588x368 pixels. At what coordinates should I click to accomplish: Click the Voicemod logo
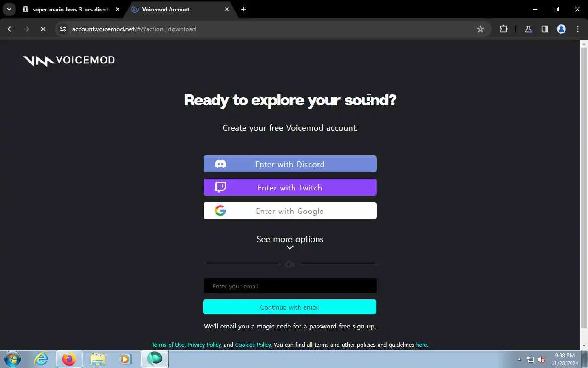[69, 60]
